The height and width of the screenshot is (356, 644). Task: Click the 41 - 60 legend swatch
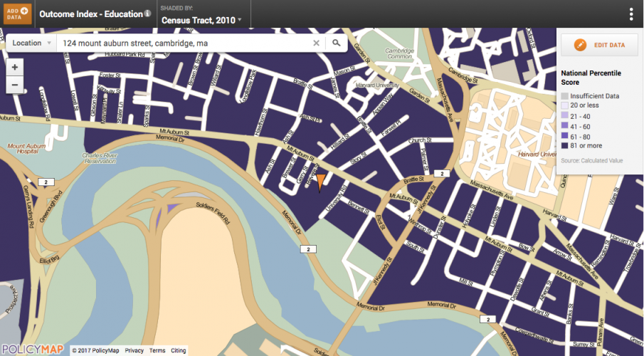(565, 127)
